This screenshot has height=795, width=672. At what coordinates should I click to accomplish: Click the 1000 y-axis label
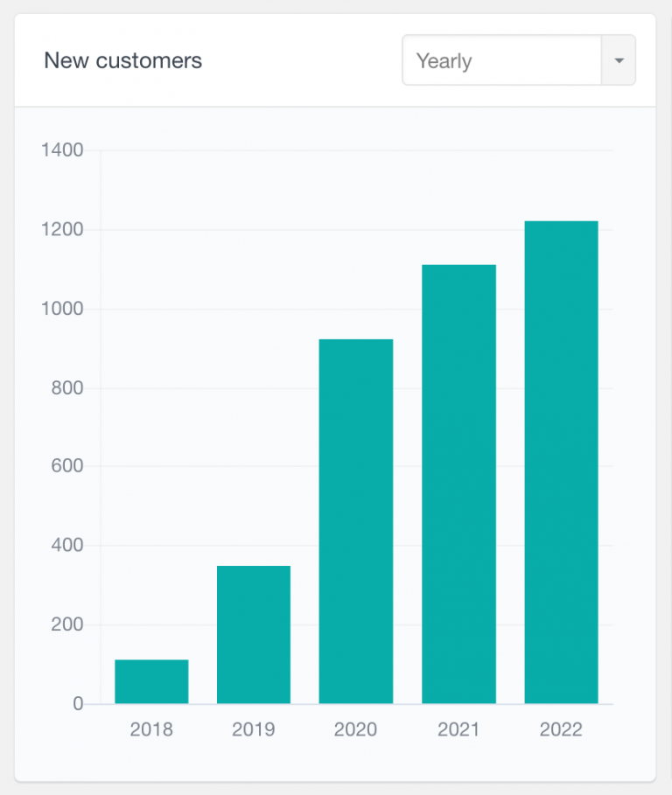(62, 309)
